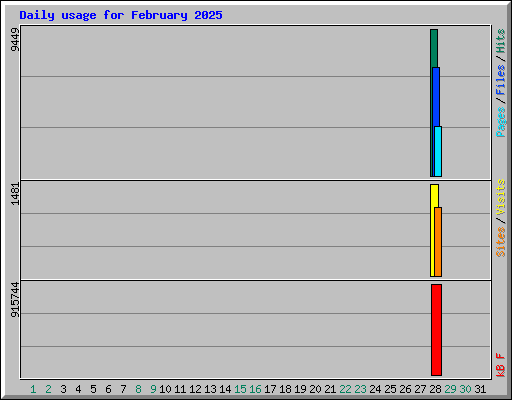Viewport: 512px width, 400px height.
Task: Click the 'Sites' legend label
Action: point(500,242)
